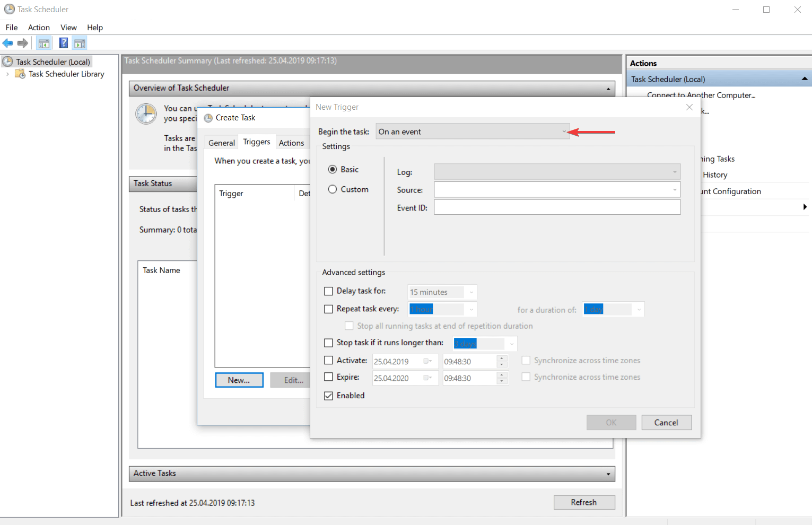Viewport: 812px width, 525px height.
Task: Toggle Synchronize across time zones for Activate
Action: (526, 361)
